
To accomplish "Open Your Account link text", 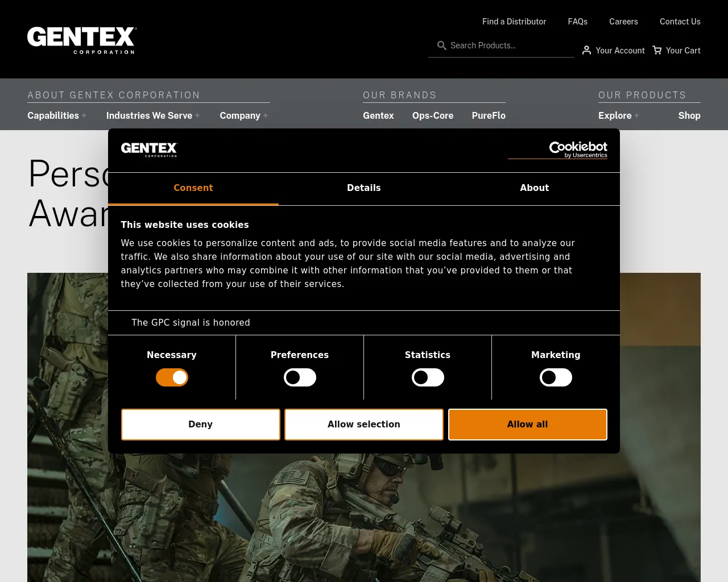I will [620, 51].
